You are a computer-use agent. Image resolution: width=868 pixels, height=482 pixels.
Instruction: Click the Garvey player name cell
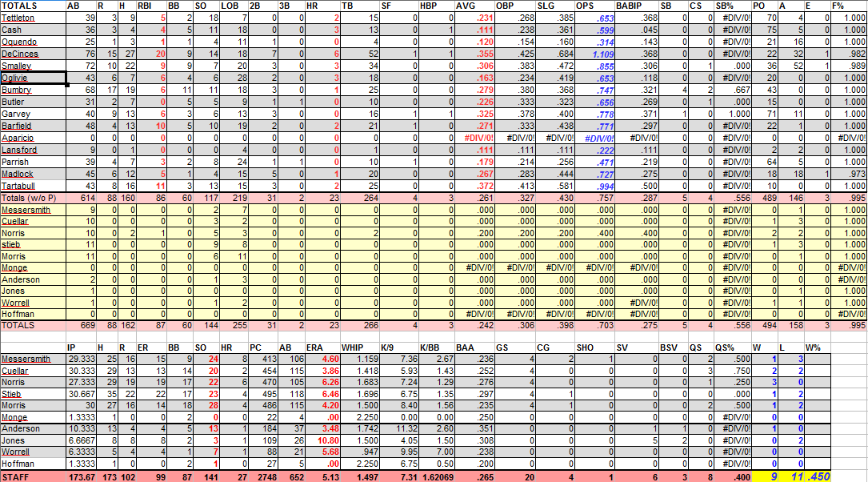pyautogui.click(x=34, y=114)
